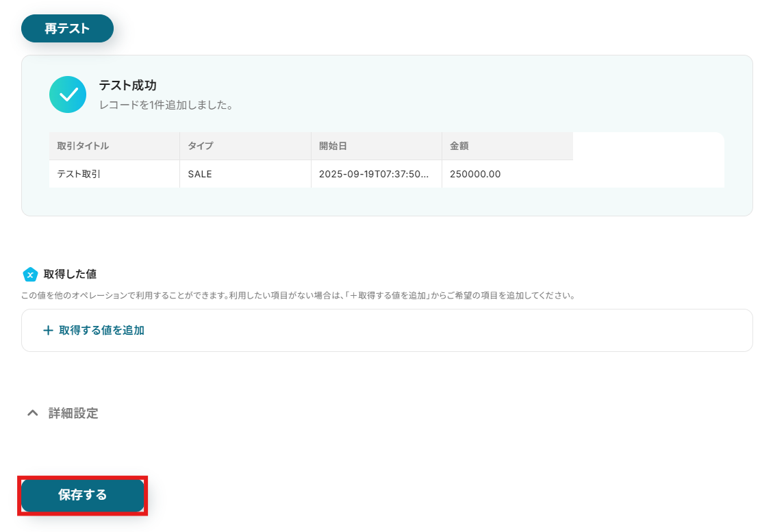Click the blue pentagon icon beside 取得した値

[x=30, y=274]
